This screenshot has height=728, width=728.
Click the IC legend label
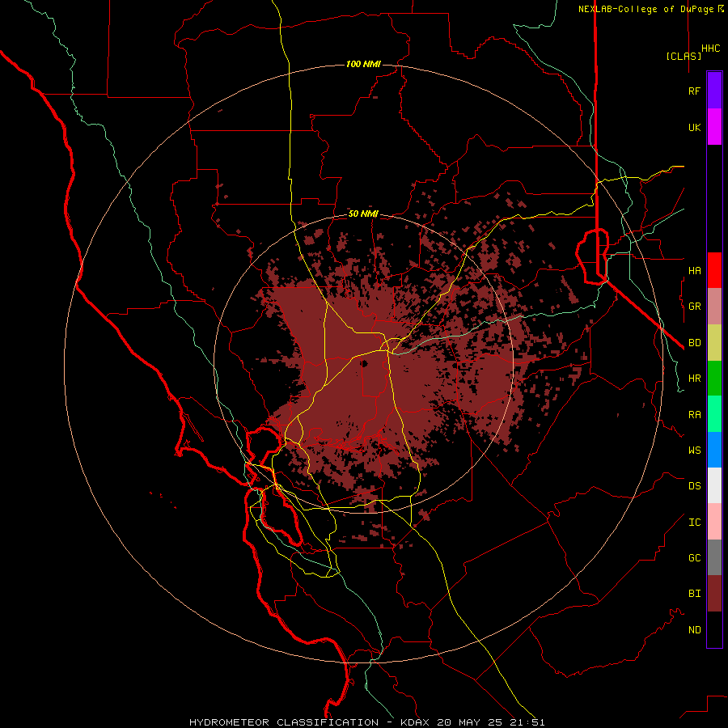[694, 522]
